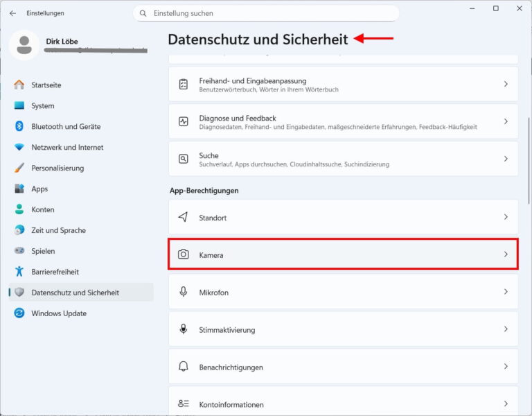This screenshot has width=532, height=416.
Task: Expand Diagnose und Feedback chevron
Action: pos(506,121)
